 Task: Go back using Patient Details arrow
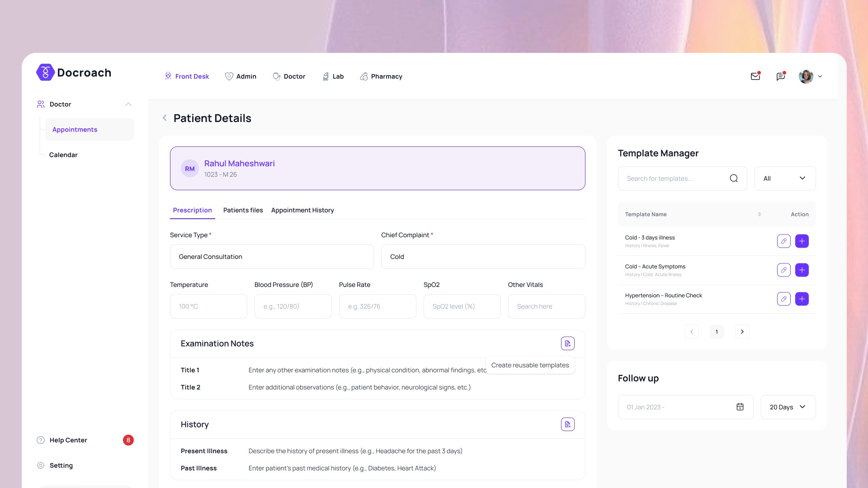[165, 118]
